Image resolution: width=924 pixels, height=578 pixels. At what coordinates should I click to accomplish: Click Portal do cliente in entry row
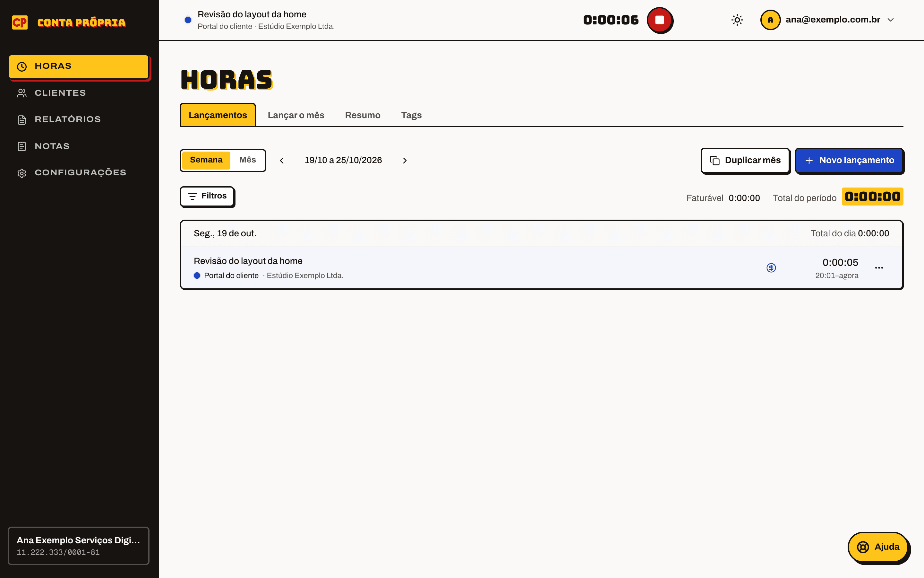pos(231,276)
